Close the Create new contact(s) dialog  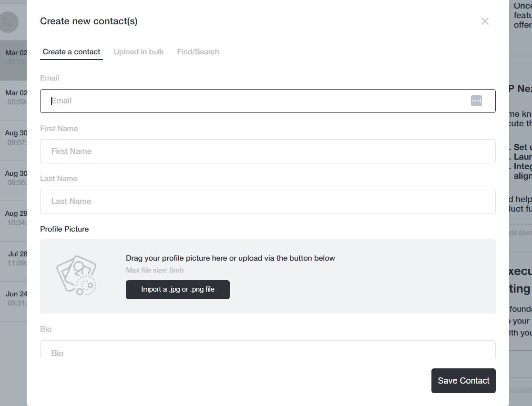tap(485, 21)
